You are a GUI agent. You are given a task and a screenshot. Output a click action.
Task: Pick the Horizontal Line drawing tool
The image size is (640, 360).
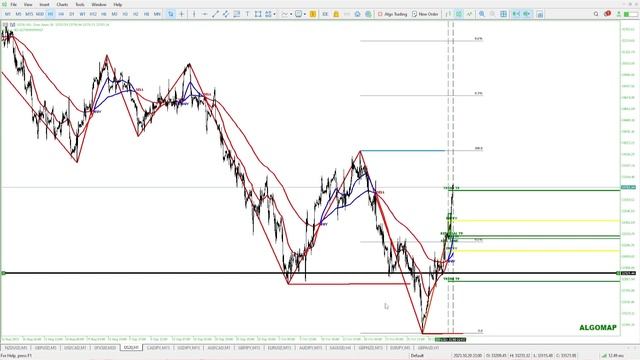204,14
